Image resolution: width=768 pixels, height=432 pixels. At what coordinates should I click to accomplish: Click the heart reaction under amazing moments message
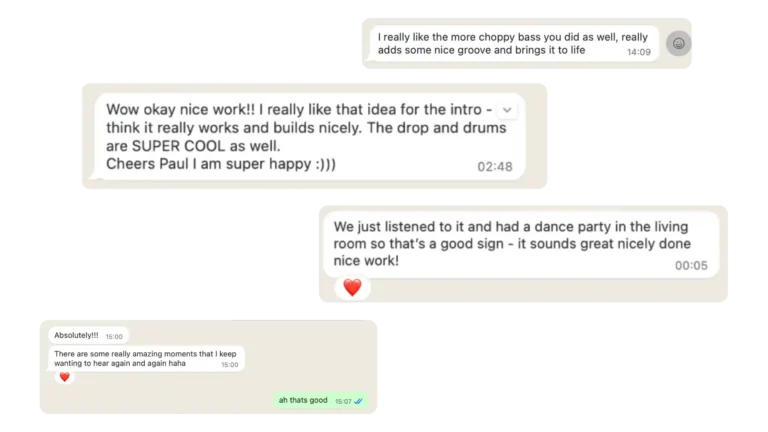(65, 377)
